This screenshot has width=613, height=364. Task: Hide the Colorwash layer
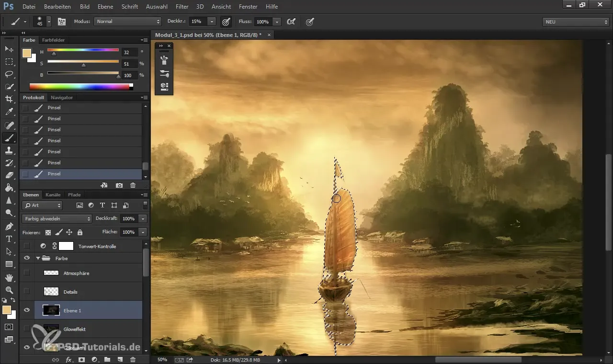coord(27,348)
